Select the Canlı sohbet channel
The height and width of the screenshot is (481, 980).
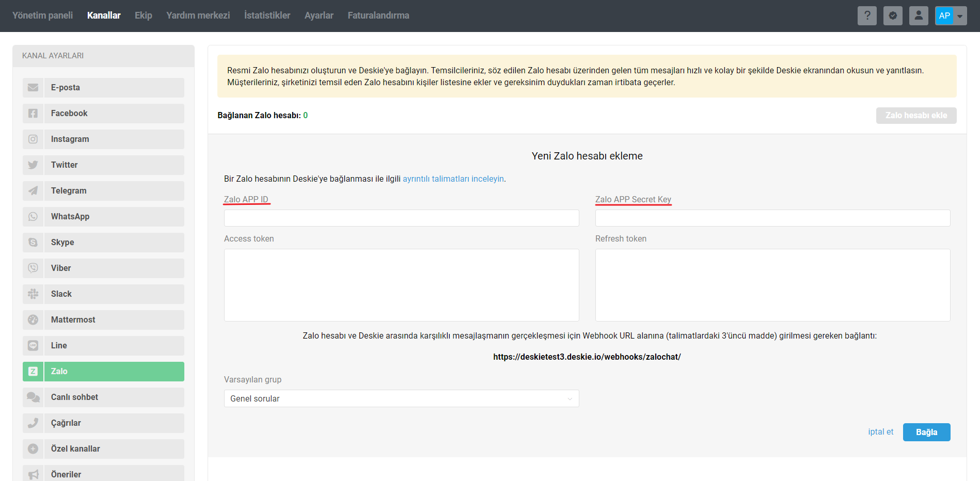tap(103, 397)
